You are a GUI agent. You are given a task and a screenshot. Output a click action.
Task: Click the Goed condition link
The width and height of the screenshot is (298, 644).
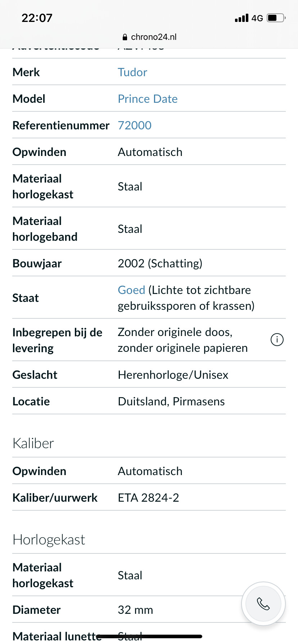[131, 290]
